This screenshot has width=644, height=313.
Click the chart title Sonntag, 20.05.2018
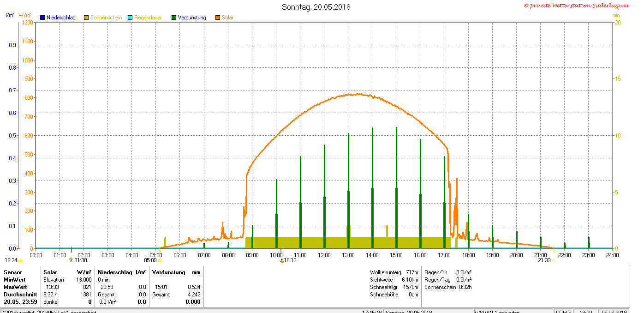316,7
